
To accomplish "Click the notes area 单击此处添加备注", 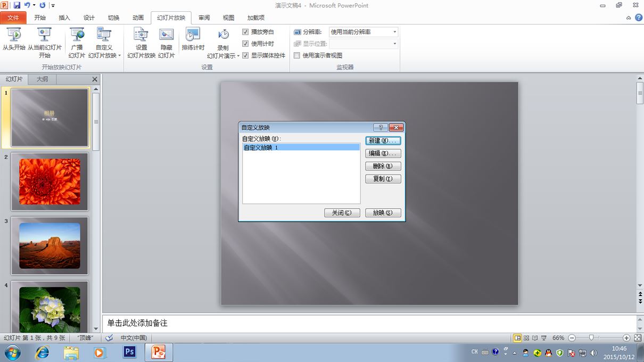I will point(369,323).
